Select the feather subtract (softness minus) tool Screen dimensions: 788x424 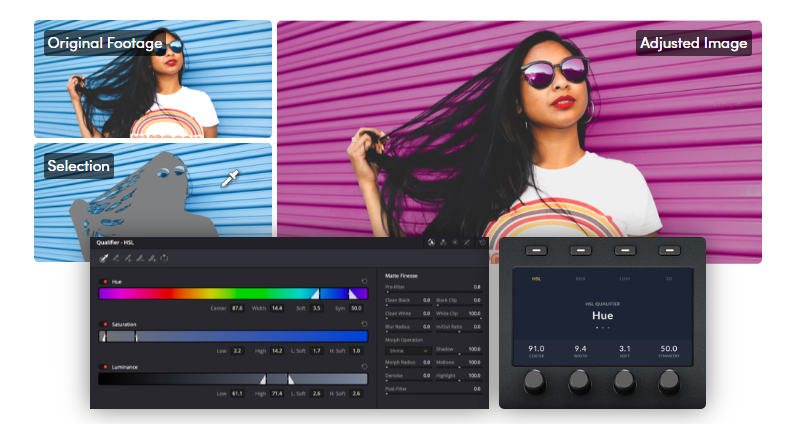tap(140, 258)
